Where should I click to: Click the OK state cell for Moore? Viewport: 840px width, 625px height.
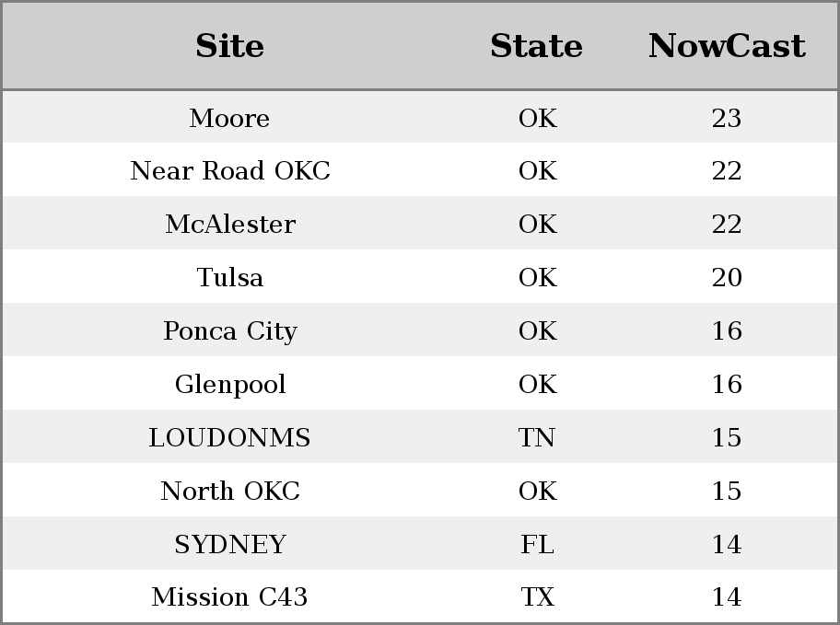click(x=538, y=118)
